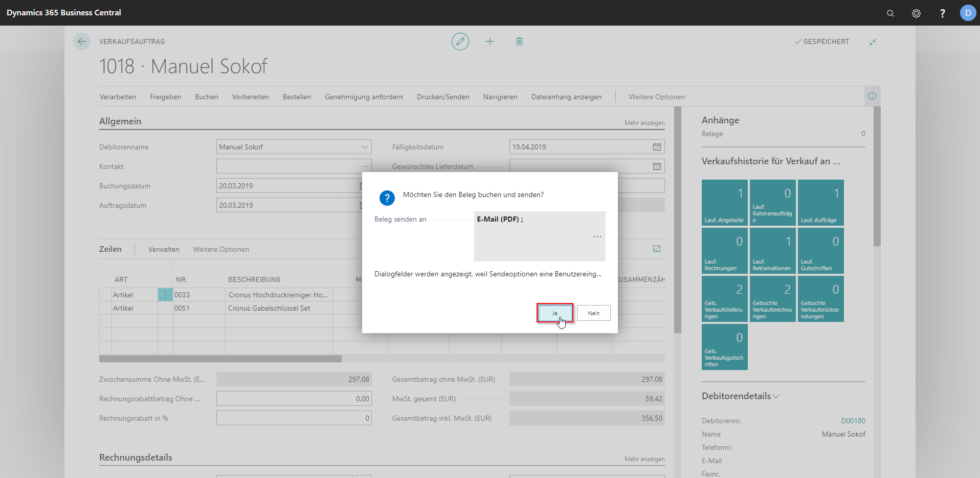This screenshot has width=980, height=478.
Task: Click Nein button in dialog
Action: (593, 313)
